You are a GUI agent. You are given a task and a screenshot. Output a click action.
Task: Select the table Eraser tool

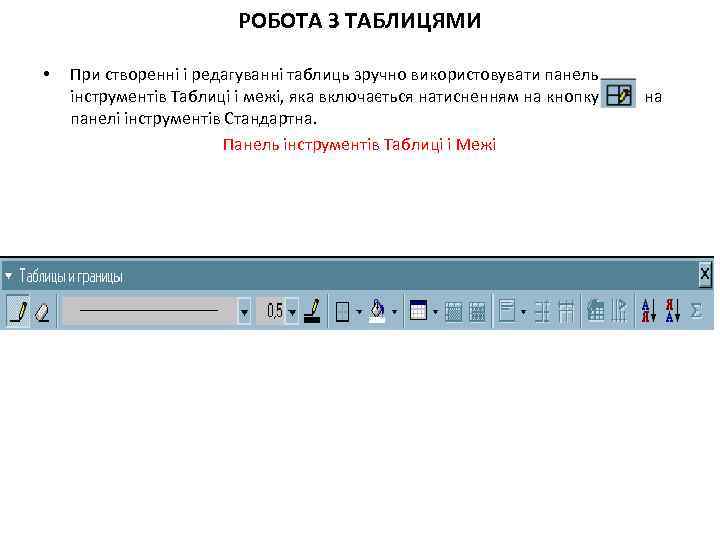pyautogui.click(x=42, y=312)
